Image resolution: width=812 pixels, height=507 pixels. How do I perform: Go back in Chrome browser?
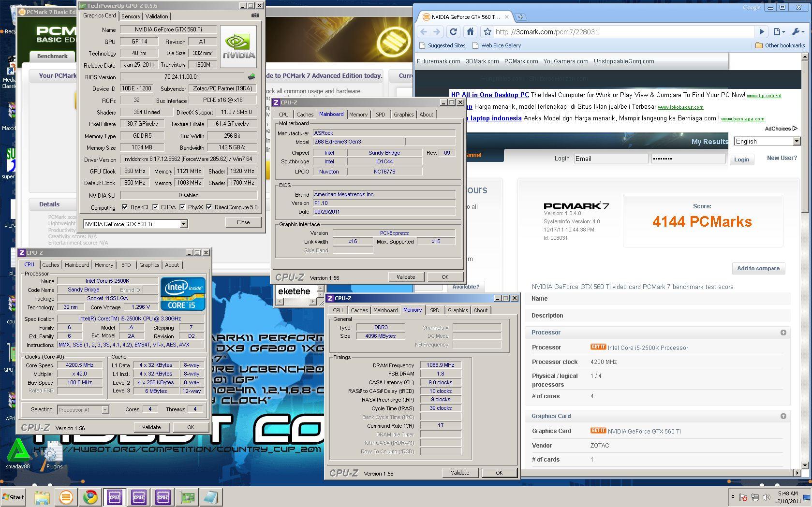424,32
